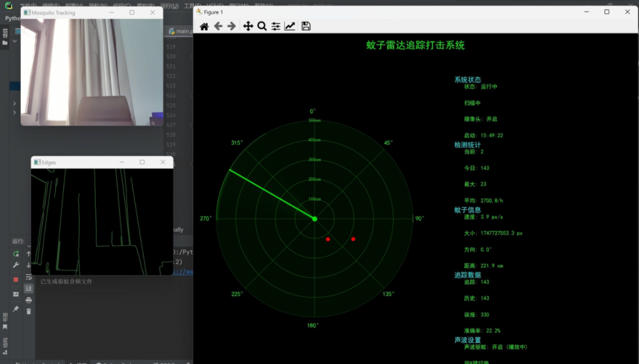639x364 pixels.
Task: Click the left red mosquito dot on radar
Action: coord(328,240)
